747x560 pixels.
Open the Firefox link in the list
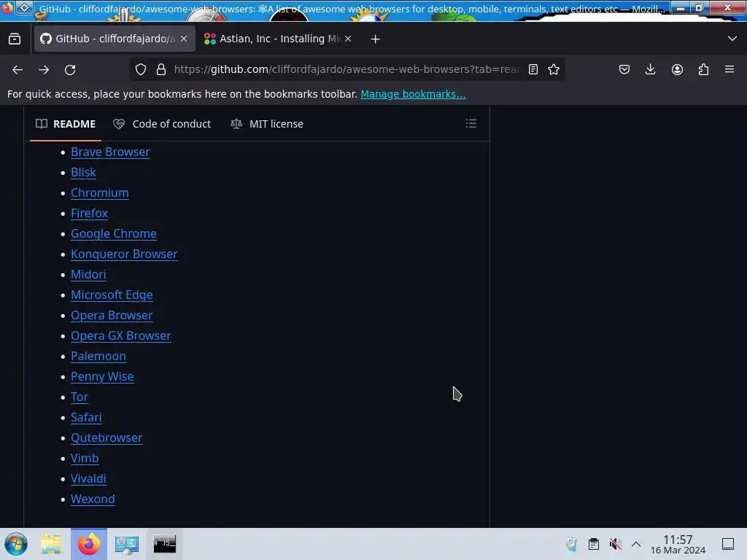(x=89, y=214)
